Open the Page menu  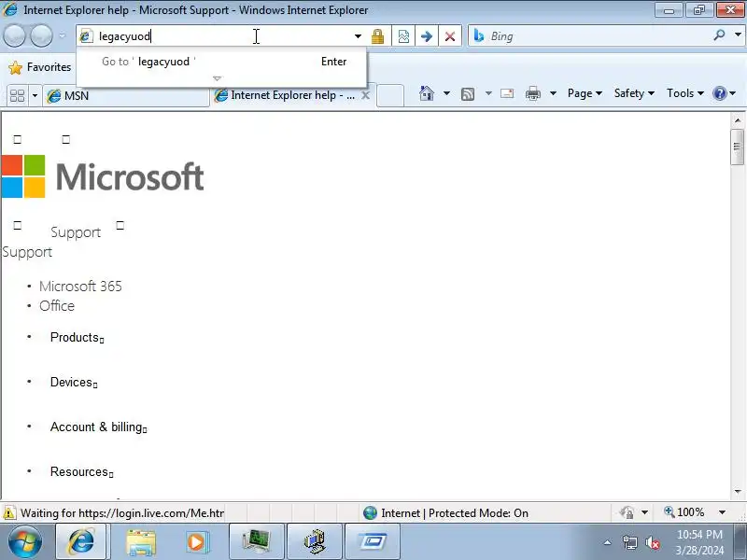pyautogui.click(x=585, y=93)
